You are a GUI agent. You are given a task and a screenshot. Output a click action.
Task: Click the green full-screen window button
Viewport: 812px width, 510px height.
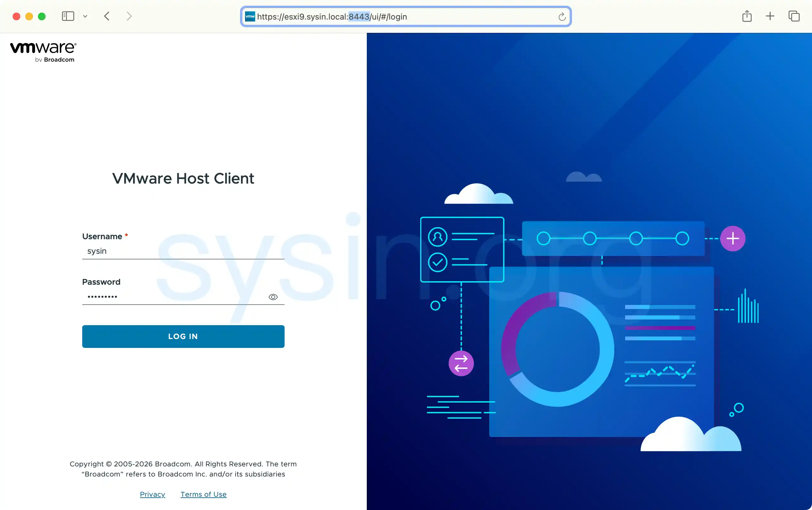[42, 16]
